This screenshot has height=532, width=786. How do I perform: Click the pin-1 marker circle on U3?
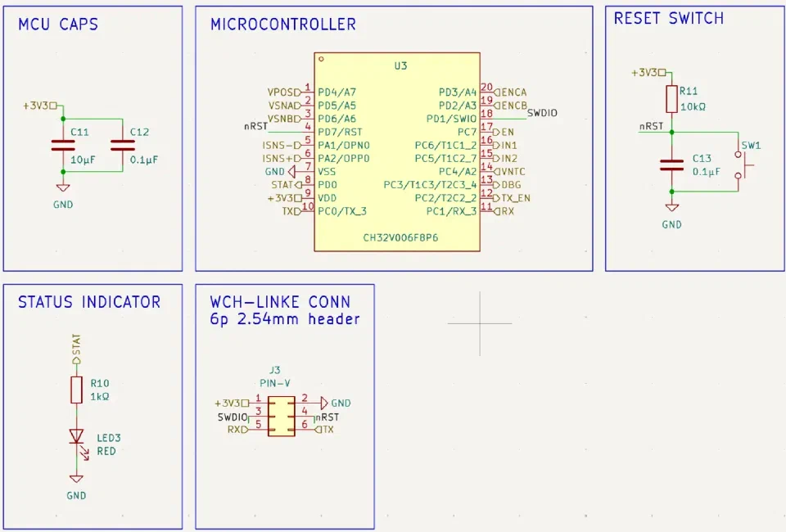(x=321, y=59)
